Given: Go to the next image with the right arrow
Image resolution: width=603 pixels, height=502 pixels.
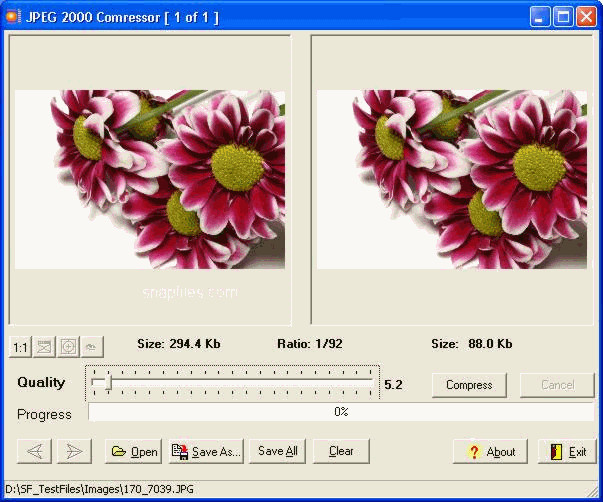Looking at the screenshot, I should click(x=74, y=451).
